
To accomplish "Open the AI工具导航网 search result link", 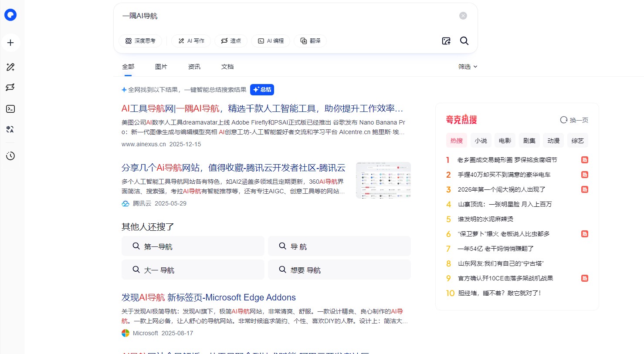I will [261, 108].
